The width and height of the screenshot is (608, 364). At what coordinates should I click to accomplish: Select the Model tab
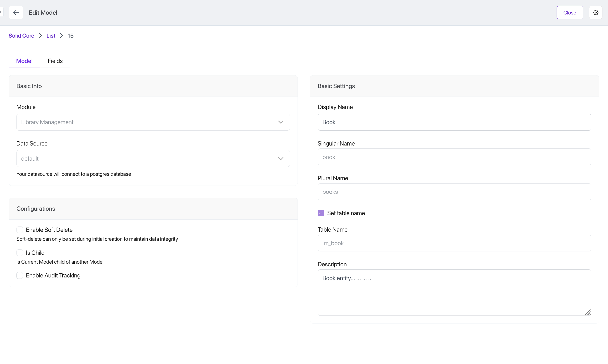point(24,61)
